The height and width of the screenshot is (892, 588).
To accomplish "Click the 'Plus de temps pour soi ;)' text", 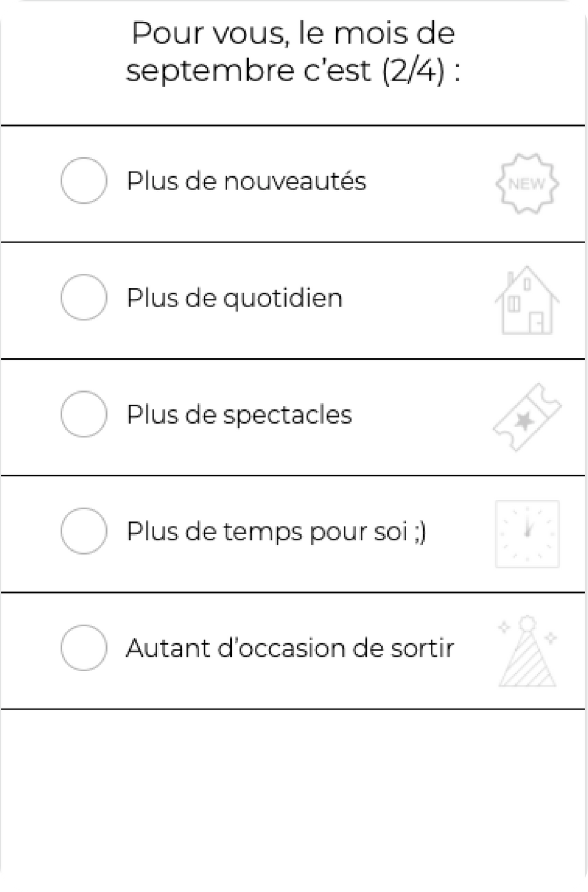I will tap(276, 532).
